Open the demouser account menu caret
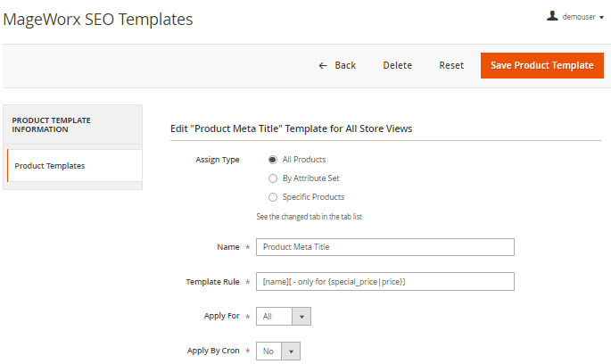This screenshot has height=364, width=611. (x=601, y=17)
